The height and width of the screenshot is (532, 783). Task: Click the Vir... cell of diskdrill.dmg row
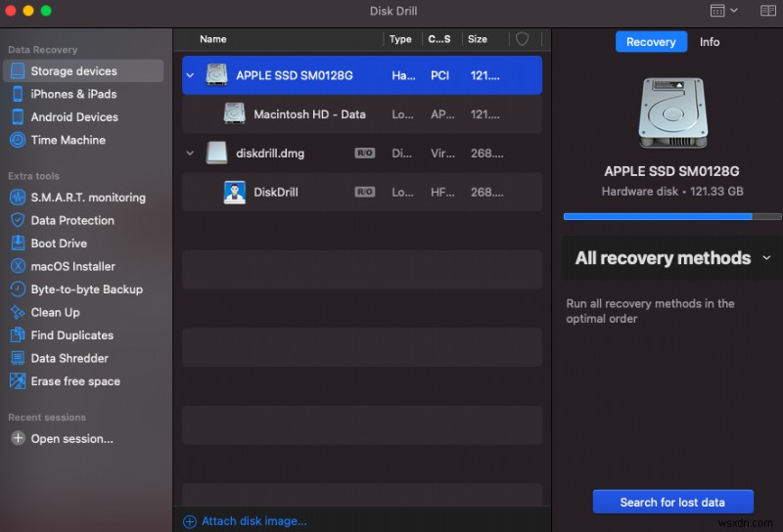pos(443,154)
